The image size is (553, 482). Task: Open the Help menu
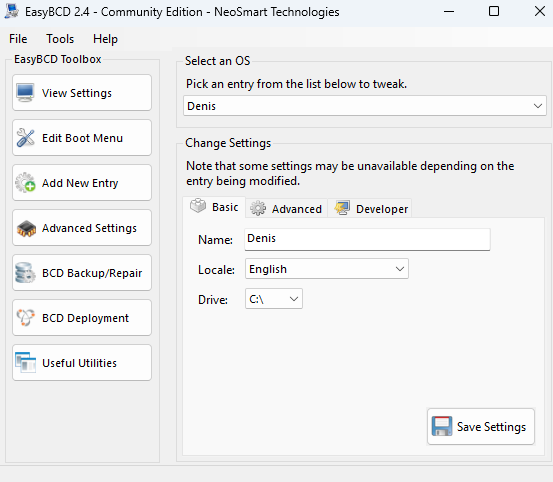105,39
